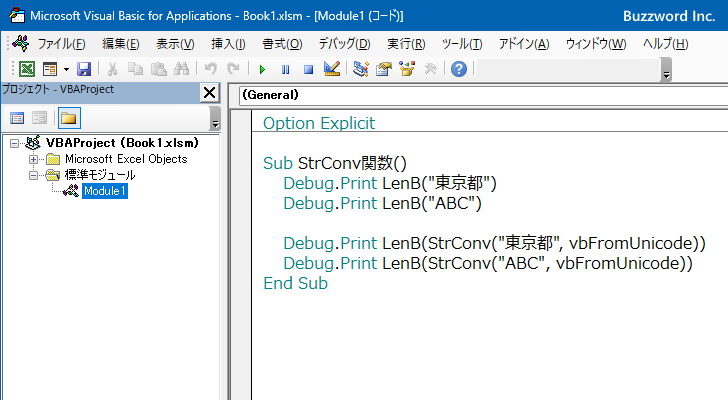Click the StrConv("東京都", vbFromUnicode) line

pyautogui.click(x=494, y=243)
